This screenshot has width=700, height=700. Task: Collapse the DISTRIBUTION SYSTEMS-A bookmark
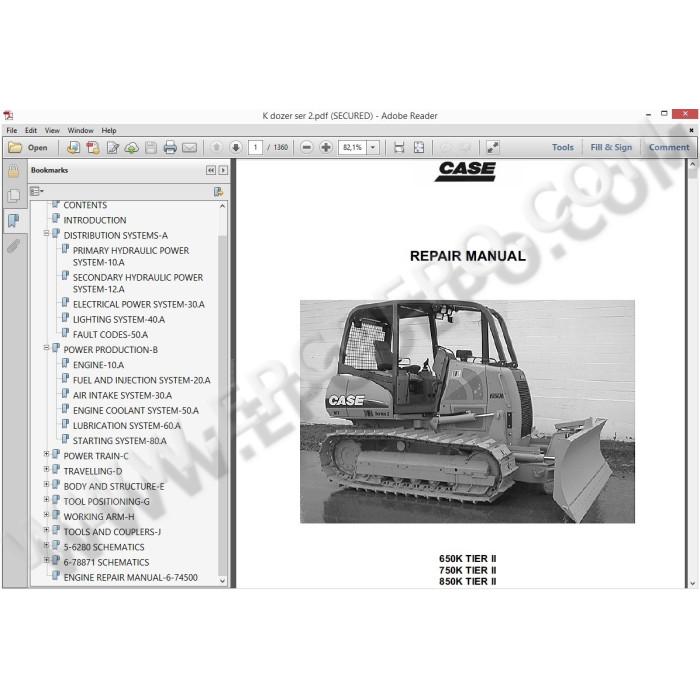(46, 233)
